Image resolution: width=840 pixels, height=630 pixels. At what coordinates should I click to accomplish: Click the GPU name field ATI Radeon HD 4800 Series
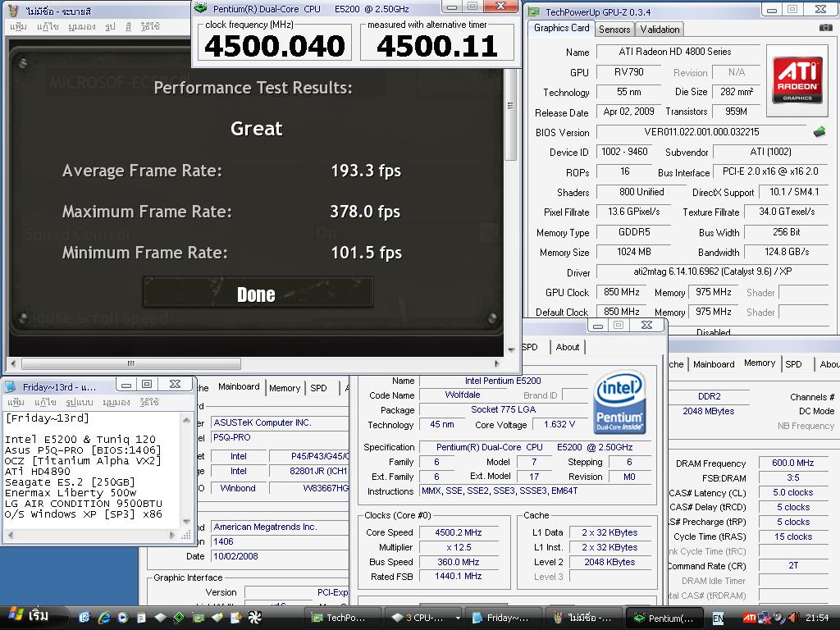(x=678, y=52)
